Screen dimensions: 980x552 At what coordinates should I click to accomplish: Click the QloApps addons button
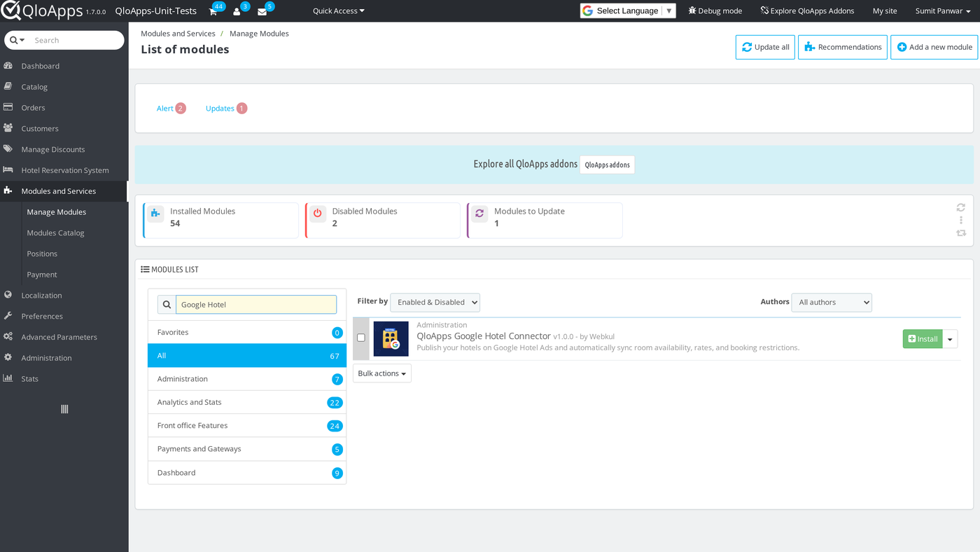(x=607, y=165)
